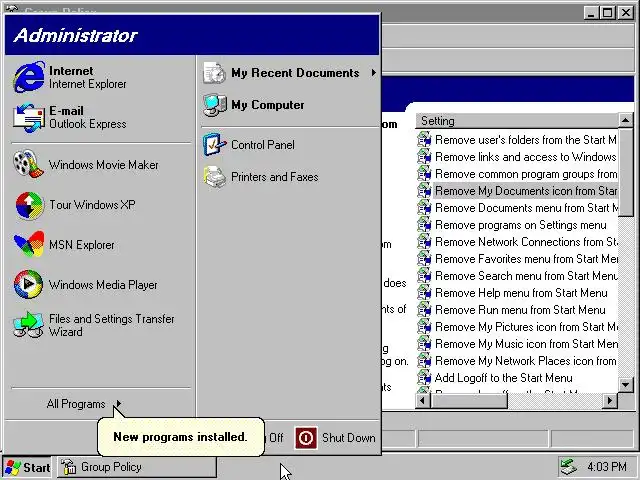Select Remove Run menu from Start Menu
640x480 pixels.
point(520,310)
